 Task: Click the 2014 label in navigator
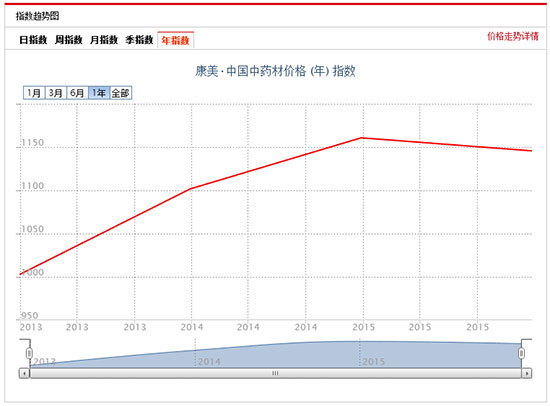209,361
